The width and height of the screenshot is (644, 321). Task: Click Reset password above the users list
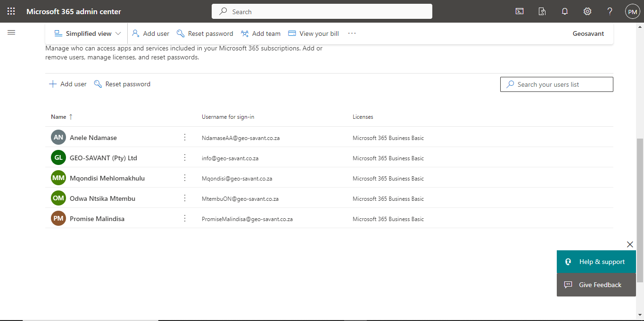point(122,84)
